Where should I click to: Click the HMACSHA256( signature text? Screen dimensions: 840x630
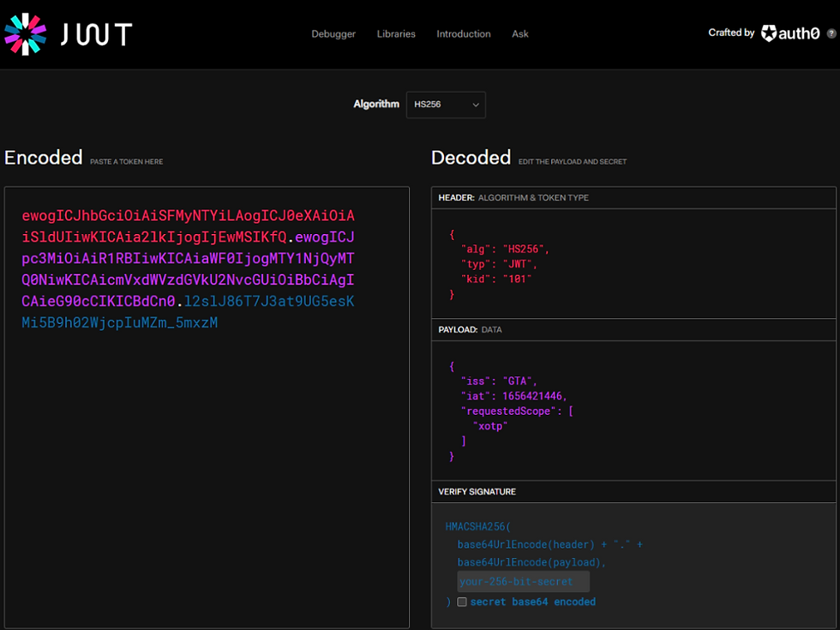click(478, 526)
